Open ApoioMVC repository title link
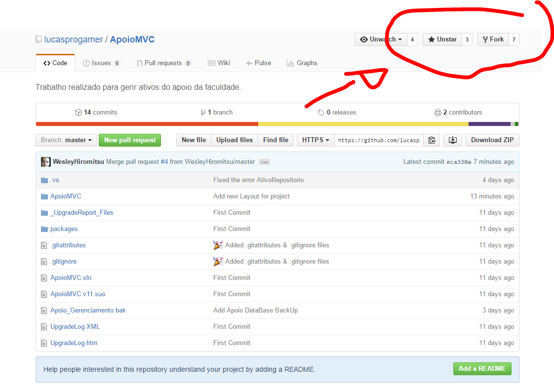The image size is (554, 392). coord(132,39)
